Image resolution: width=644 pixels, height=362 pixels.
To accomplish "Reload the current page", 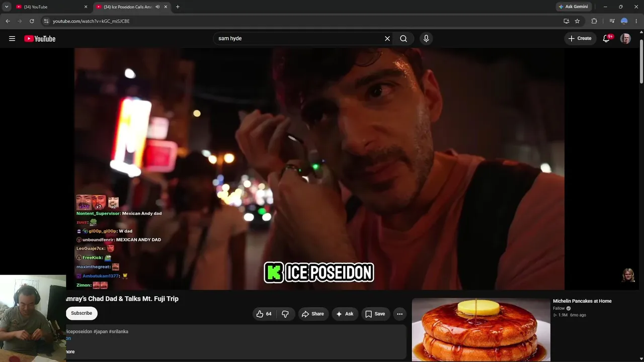I will click(x=32, y=21).
